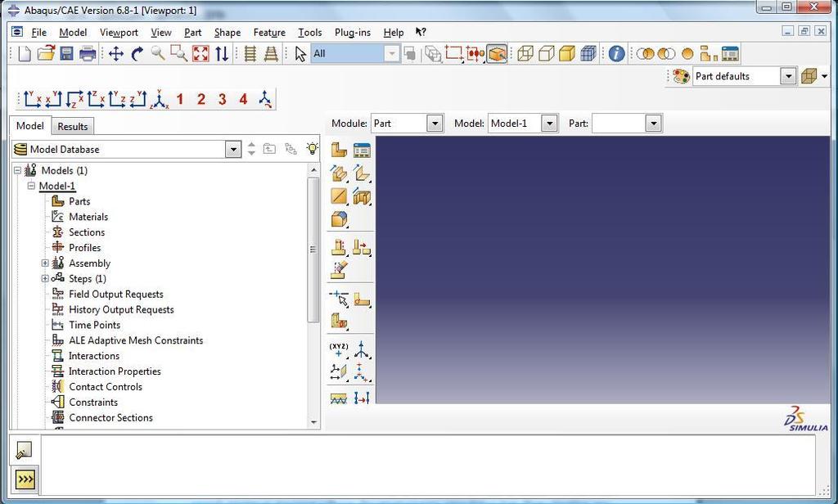This screenshot has height=504, width=838.
Task: Open the Model dropdown showing Model-1
Action: (549, 124)
